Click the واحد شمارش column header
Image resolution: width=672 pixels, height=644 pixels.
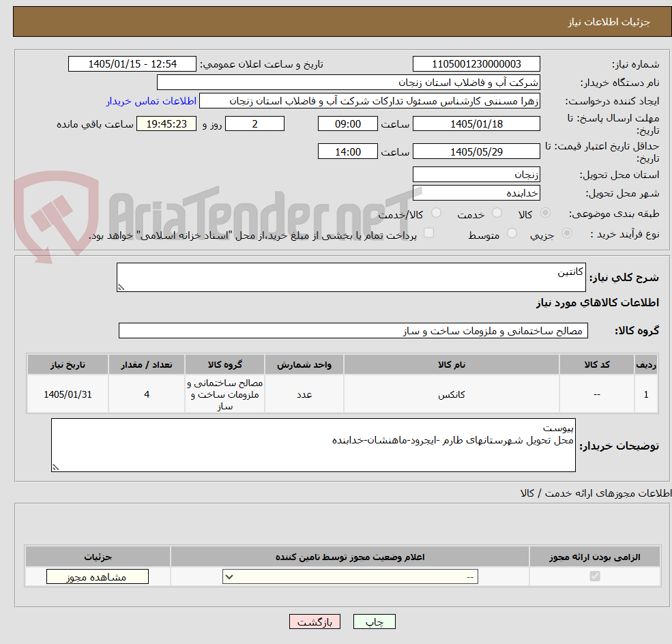[x=304, y=364]
